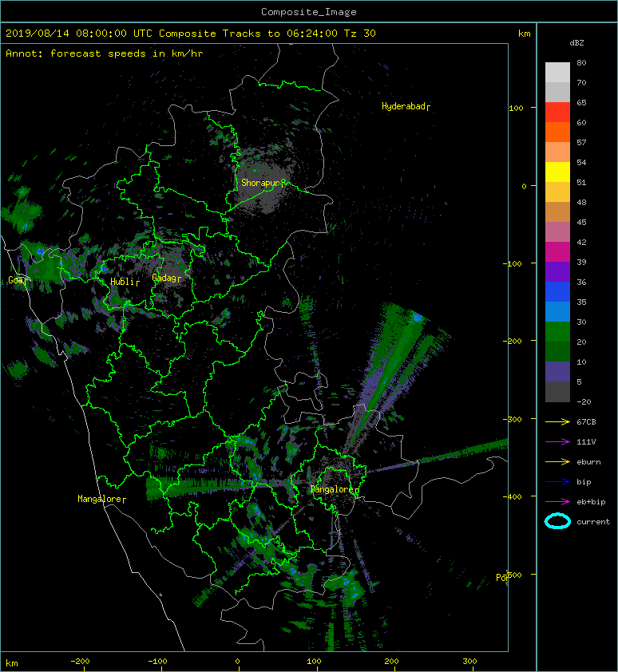
Task: Pick the light gray 80 dBZ swatch
Action: (557, 72)
